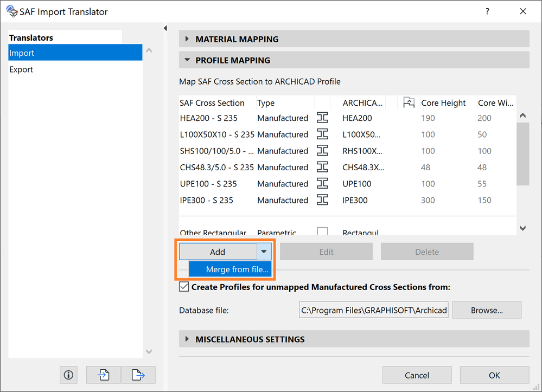Click the I-beam profile icon for L100X50X10
This screenshot has height=392, width=542.
tap(322, 134)
